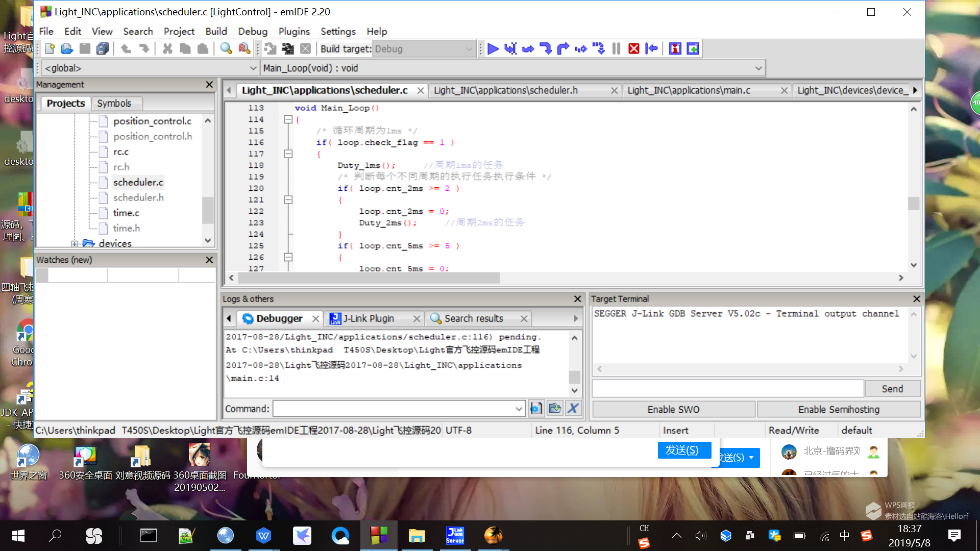Click the Cut scissors icon
This screenshot has width=980, height=551.
[167, 48]
